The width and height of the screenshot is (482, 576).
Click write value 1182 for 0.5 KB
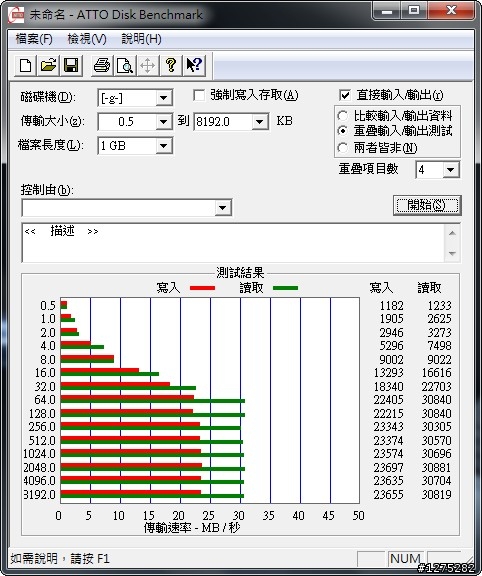pos(391,306)
